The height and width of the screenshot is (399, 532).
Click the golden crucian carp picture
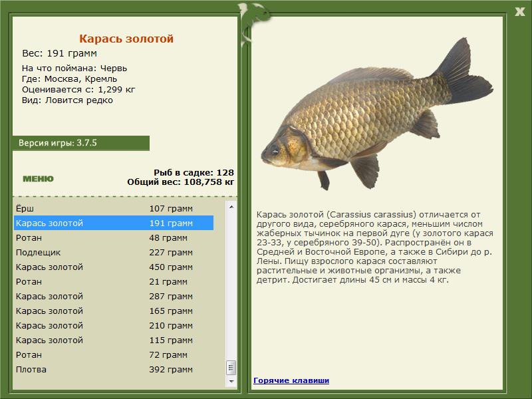click(377, 114)
